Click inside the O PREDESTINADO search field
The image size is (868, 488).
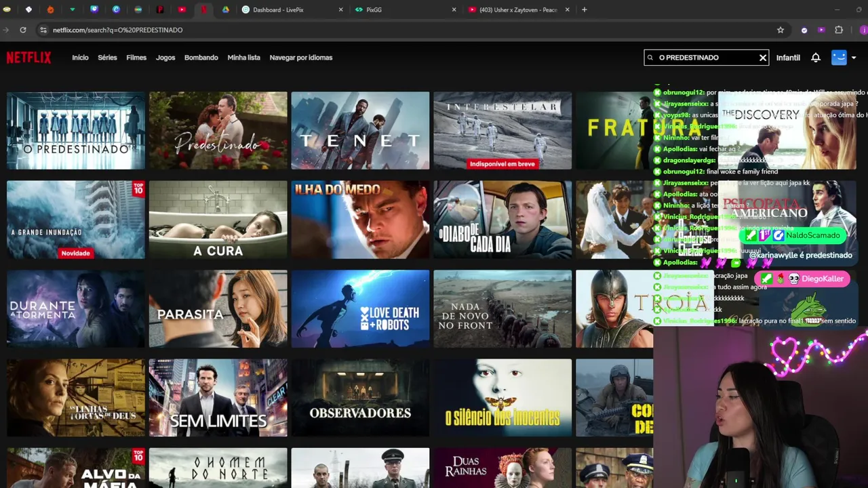pyautogui.click(x=705, y=58)
